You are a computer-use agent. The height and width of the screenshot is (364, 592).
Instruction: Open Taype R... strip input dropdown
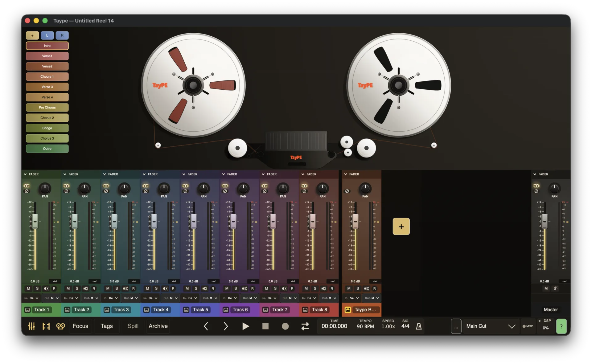tap(352, 298)
